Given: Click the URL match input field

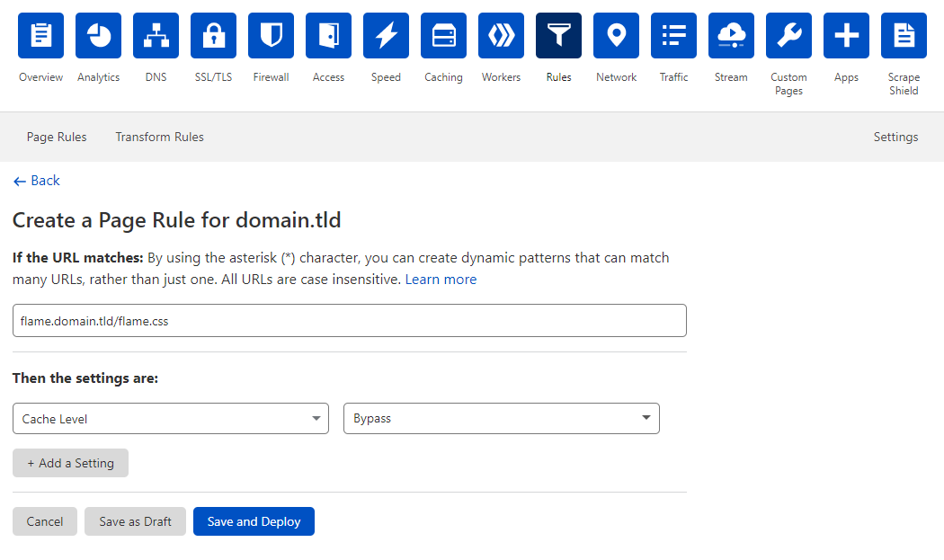Looking at the screenshot, I should click(x=350, y=320).
